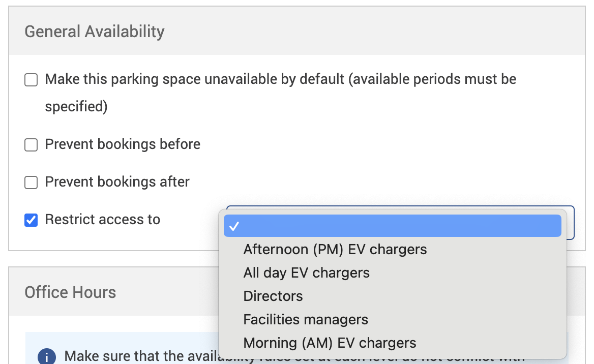Enable 'Make this parking space unavailable by default' checkbox
Image resolution: width=594 pixels, height=364 pixels.
tap(32, 80)
